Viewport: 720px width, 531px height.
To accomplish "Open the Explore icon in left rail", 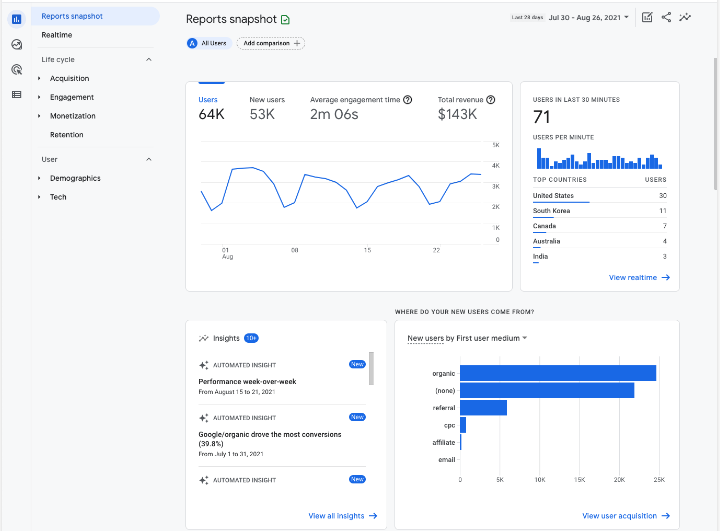I will pyautogui.click(x=16, y=44).
